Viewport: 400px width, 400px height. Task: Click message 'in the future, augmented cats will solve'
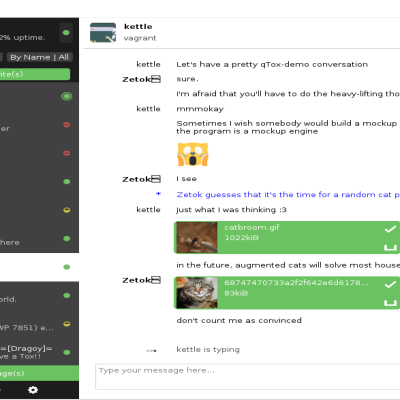pyautogui.click(x=288, y=265)
